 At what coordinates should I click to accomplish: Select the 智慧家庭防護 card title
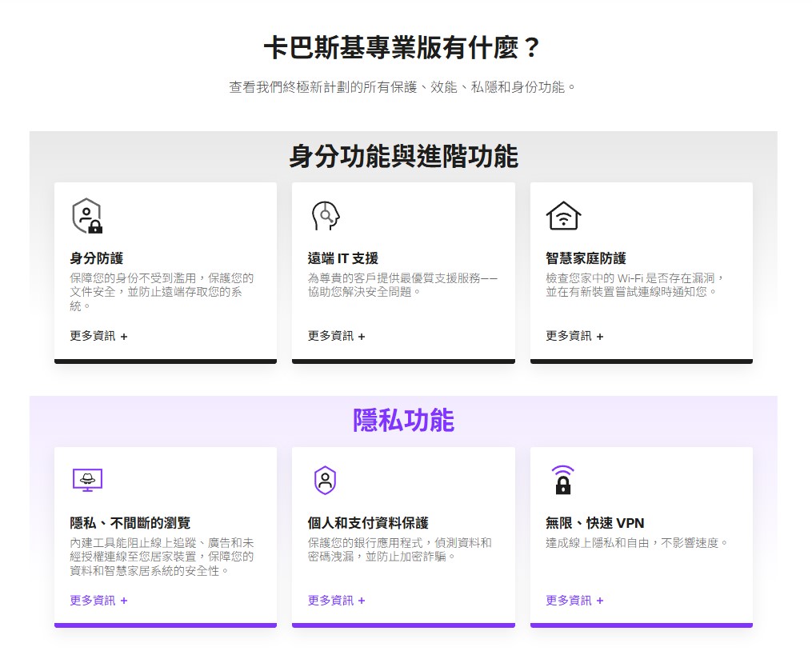586,258
